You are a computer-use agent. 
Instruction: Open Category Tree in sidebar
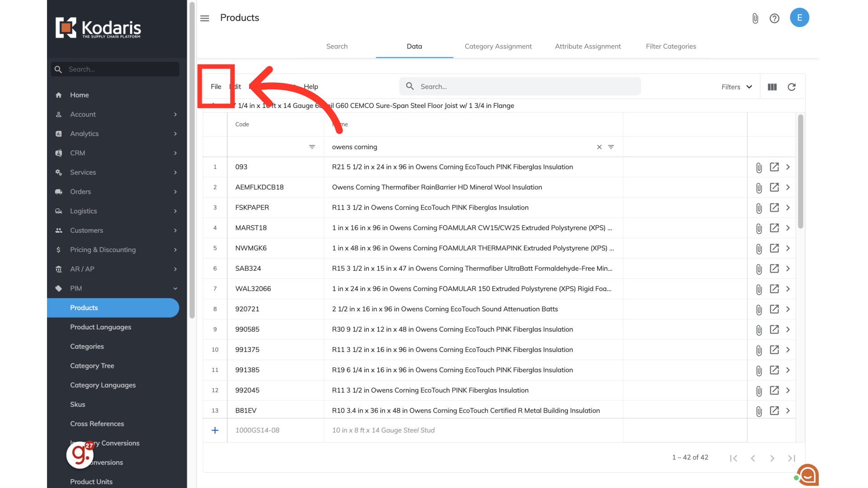click(92, 366)
